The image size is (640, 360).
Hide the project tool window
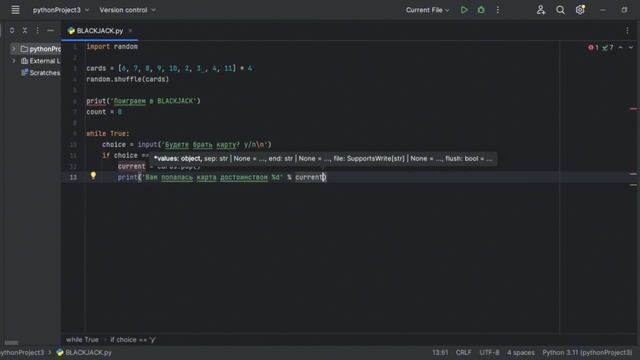pyautogui.click(x=51, y=31)
